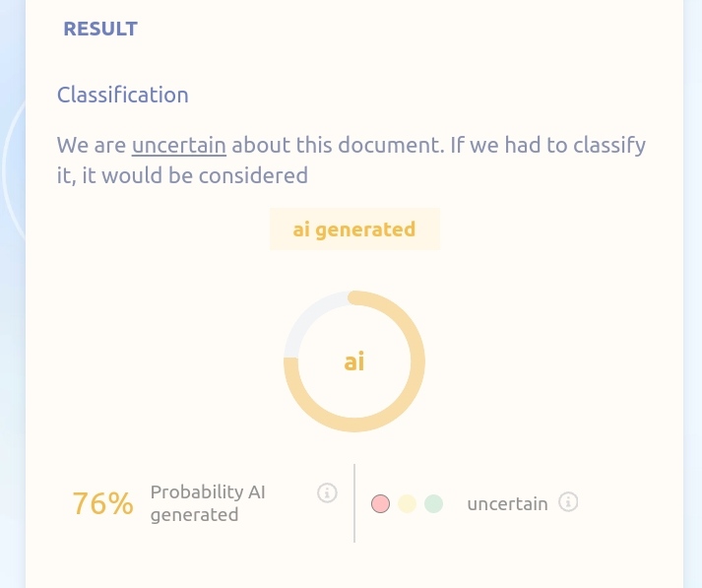Click the Classification heading
This screenshot has width=702, height=588.
click(x=123, y=96)
